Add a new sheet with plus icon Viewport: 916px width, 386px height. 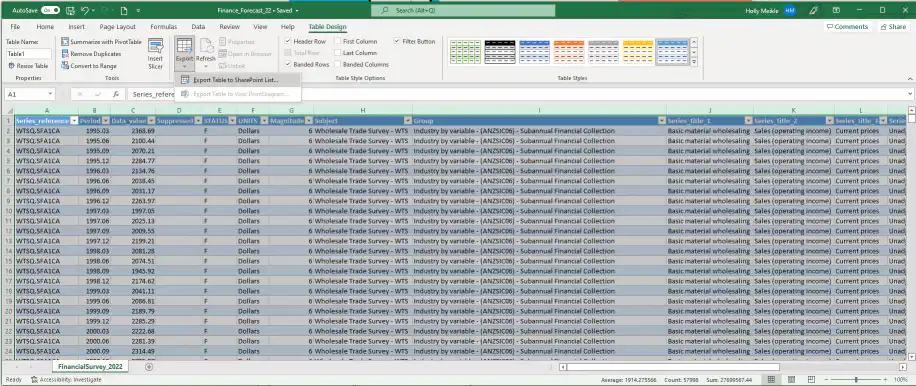pyautogui.click(x=149, y=367)
